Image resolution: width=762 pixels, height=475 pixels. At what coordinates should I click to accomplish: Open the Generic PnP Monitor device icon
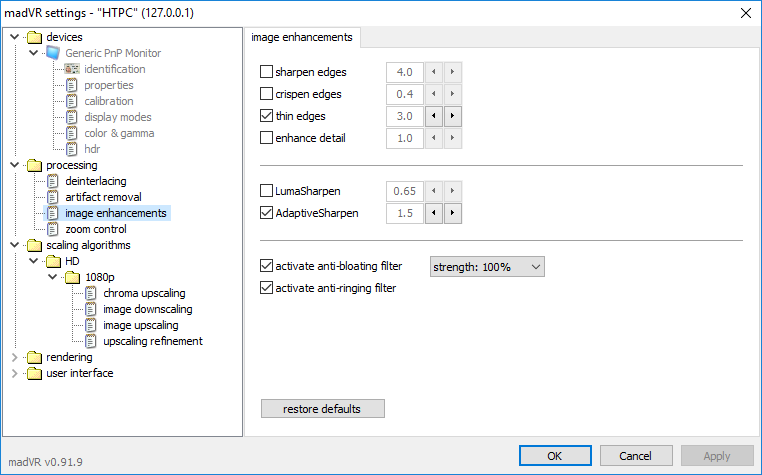pyautogui.click(x=53, y=53)
